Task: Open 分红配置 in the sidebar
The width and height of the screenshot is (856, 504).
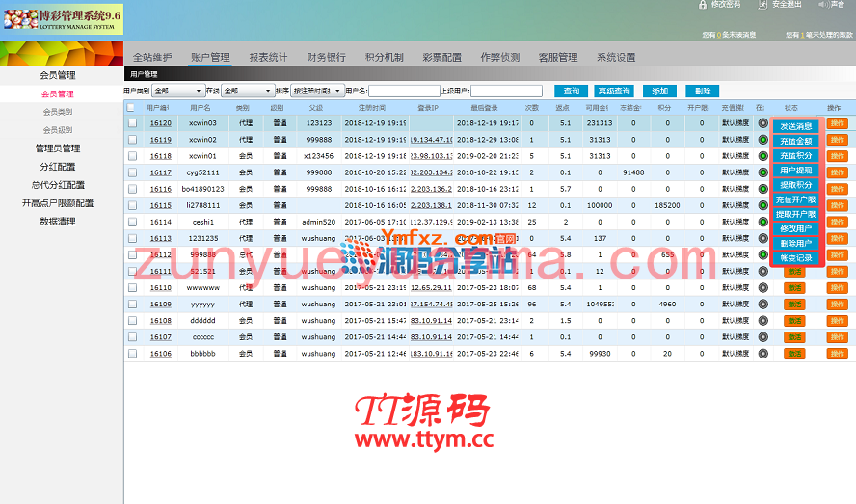Action: coord(58,167)
